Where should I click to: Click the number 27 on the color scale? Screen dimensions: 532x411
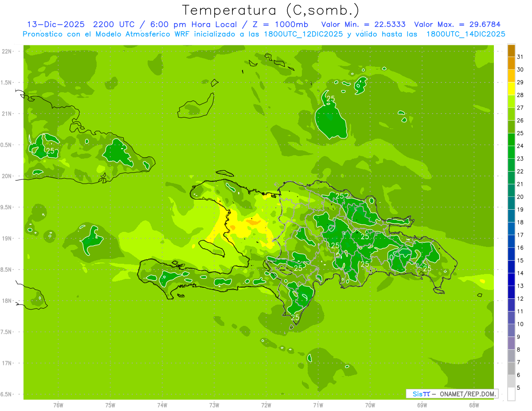click(520, 108)
